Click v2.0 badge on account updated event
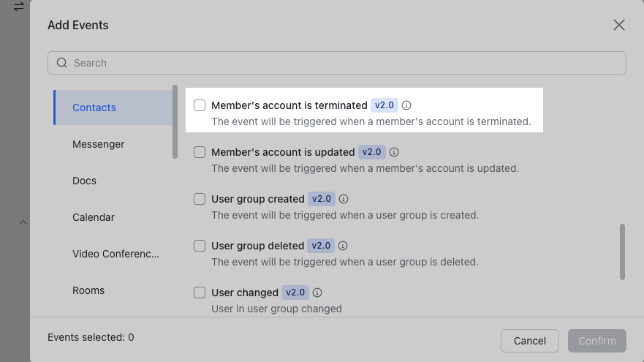 (x=371, y=152)
